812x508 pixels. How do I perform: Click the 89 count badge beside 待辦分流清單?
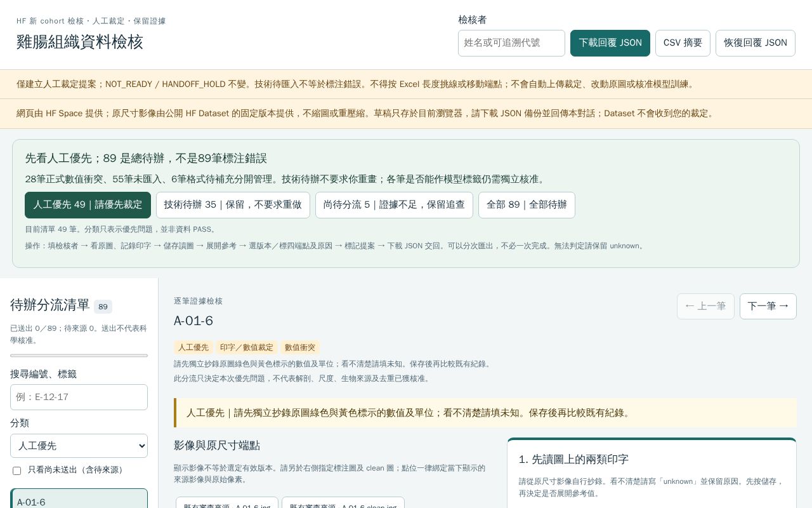103,307
